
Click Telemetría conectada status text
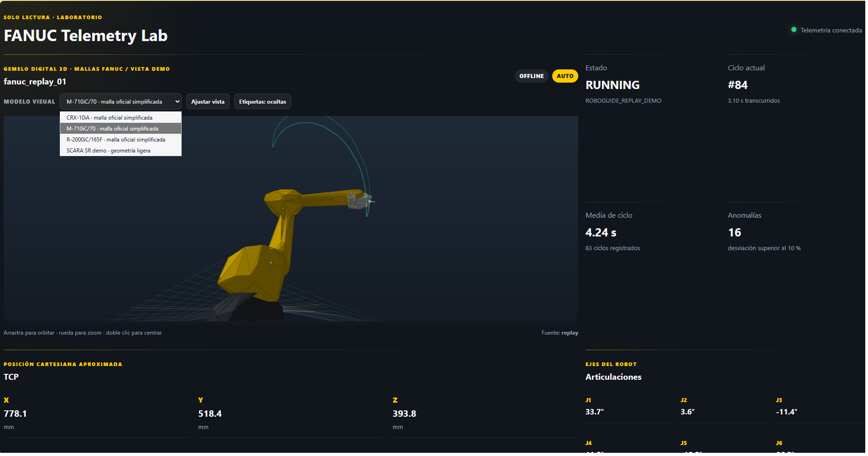coord(831,30)
